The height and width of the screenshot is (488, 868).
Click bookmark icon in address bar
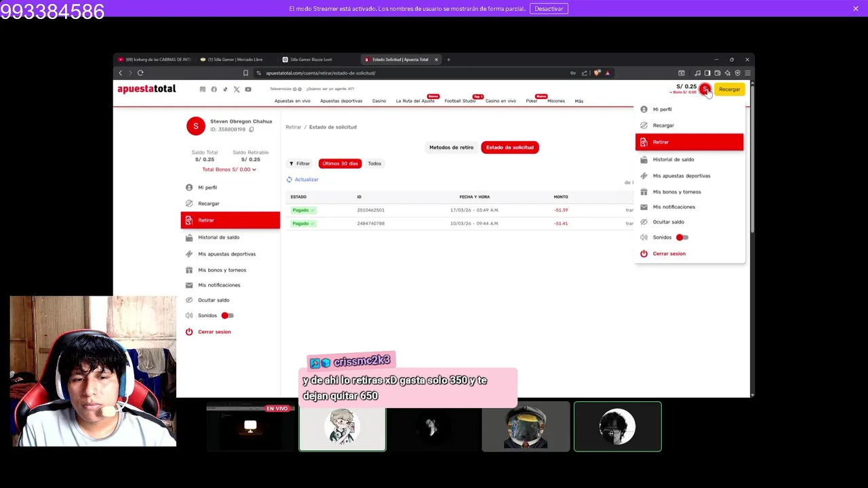245,73
